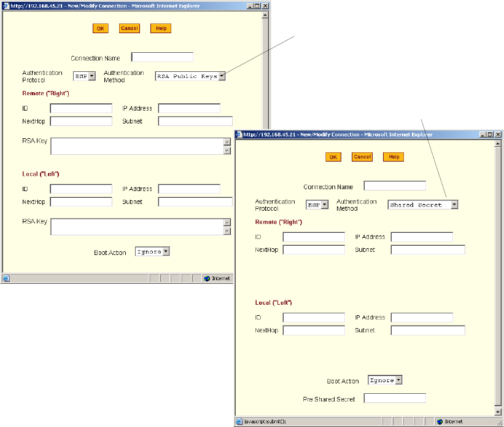Click the Internet Explorer icon in the Shared Secret window title bar

[x=239, y=135]
